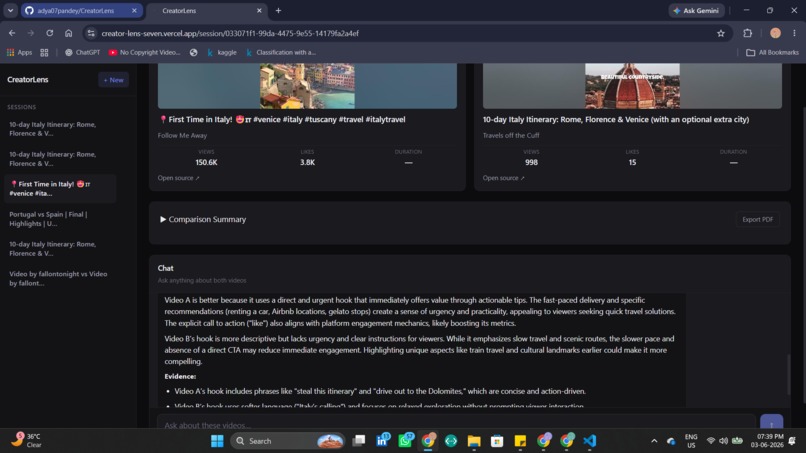Screen dimensions: 806x453
Task: Open File Explorer from the taskbar
Action: pyautogui.click(x=473, y=441)
